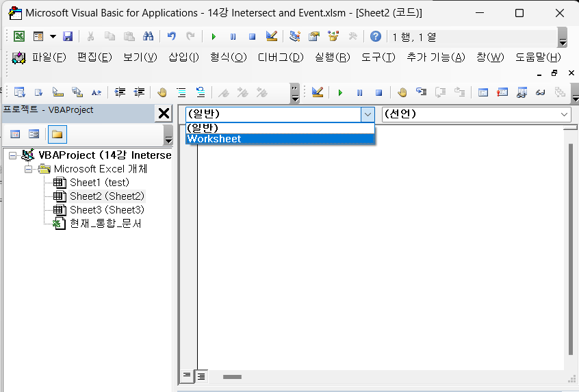Click the Insert UserForm icon

point(38,36)
